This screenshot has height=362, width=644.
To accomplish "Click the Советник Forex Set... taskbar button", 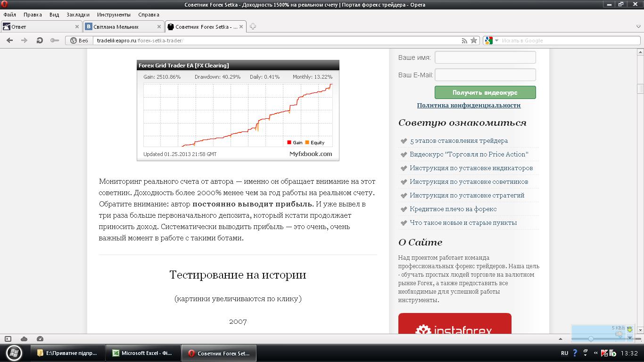I will pyautogui.click(x=219, y=353).
